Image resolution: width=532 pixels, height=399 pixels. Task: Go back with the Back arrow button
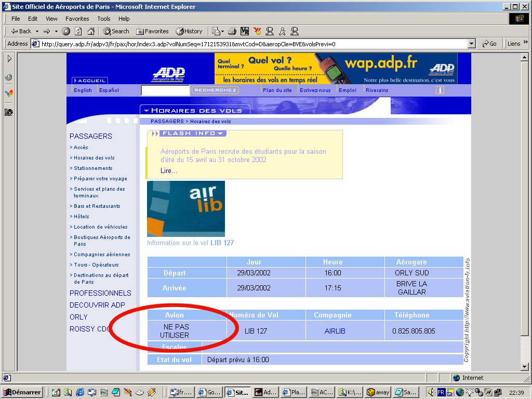click(x=21, y=31)
